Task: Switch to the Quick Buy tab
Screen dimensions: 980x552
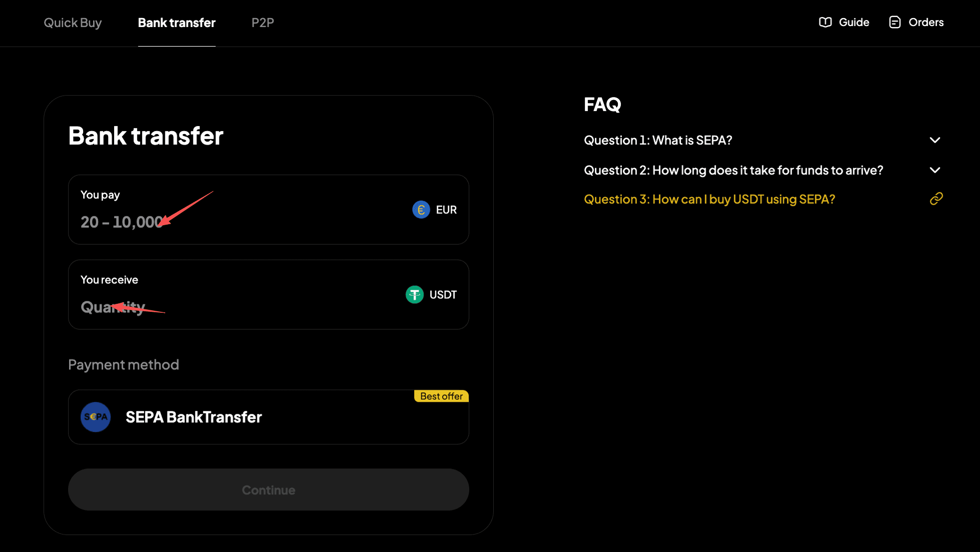Action: 73,23
